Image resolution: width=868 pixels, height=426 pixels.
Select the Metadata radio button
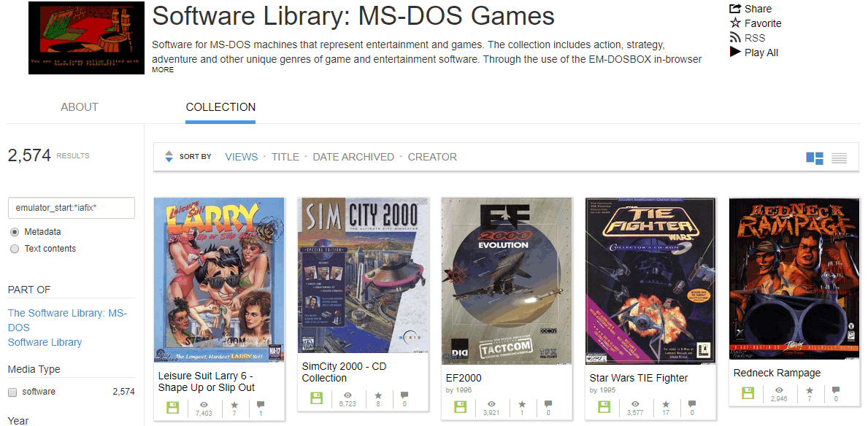(x=15, y=232)
